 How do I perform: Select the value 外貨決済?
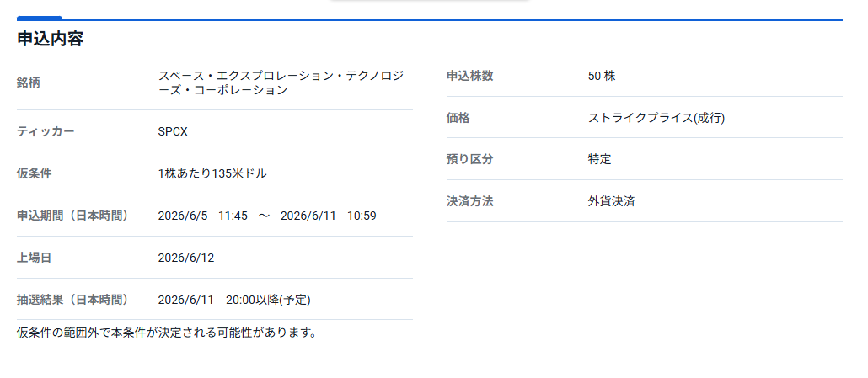point(611,201)
